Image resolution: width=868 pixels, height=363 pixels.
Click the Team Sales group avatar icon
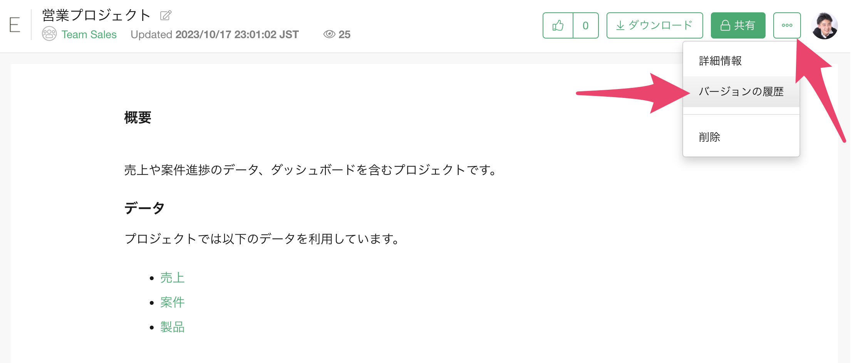coord(49,34)
